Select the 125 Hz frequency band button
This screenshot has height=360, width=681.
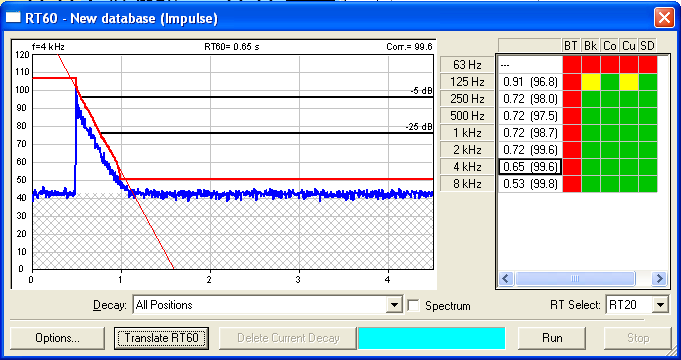(467, 82)
